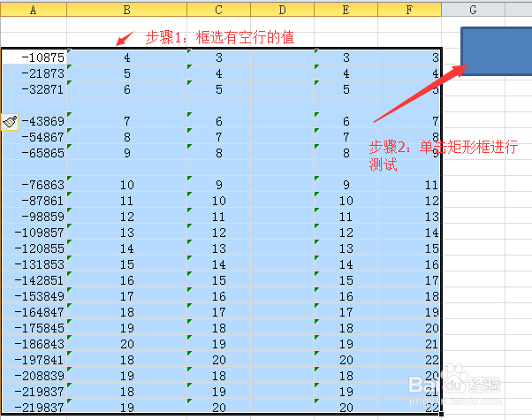This screenshot has width=532, height=420.
Task: Click cell containing -21873
Action: point(34,73)
